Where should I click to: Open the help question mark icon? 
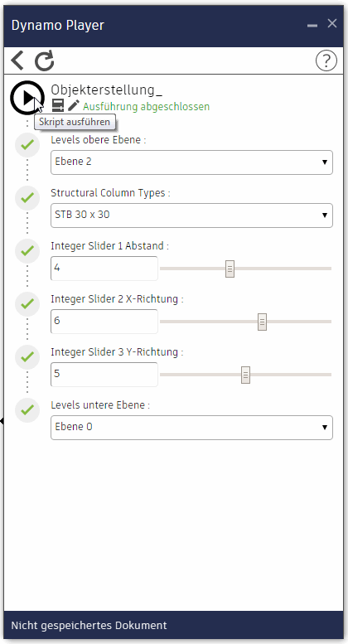point(326,61)
